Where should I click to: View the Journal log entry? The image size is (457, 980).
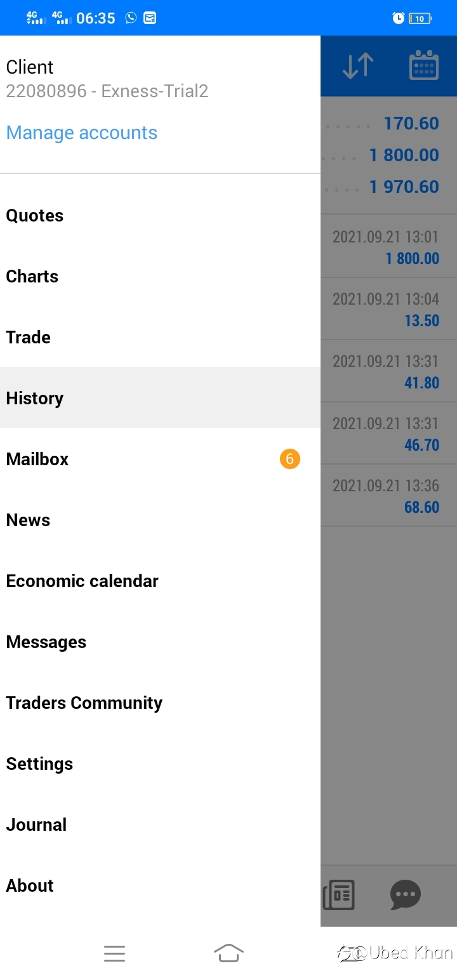coord(160,825)
